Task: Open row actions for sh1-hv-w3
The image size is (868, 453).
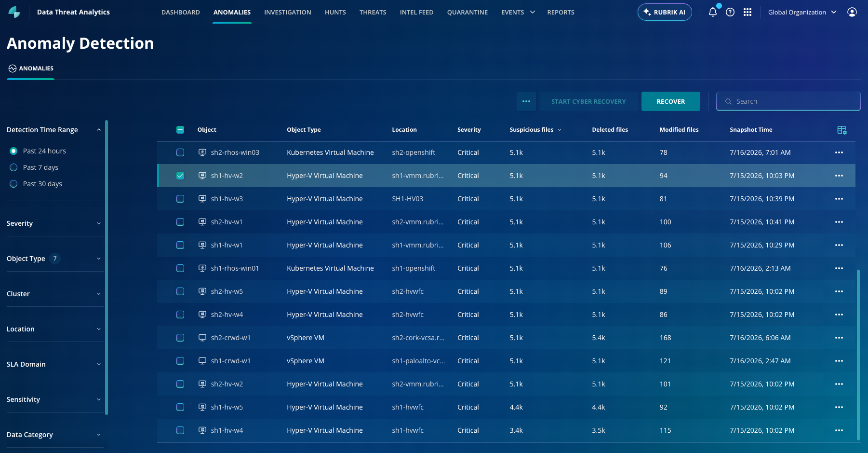Action: [839, 199]
